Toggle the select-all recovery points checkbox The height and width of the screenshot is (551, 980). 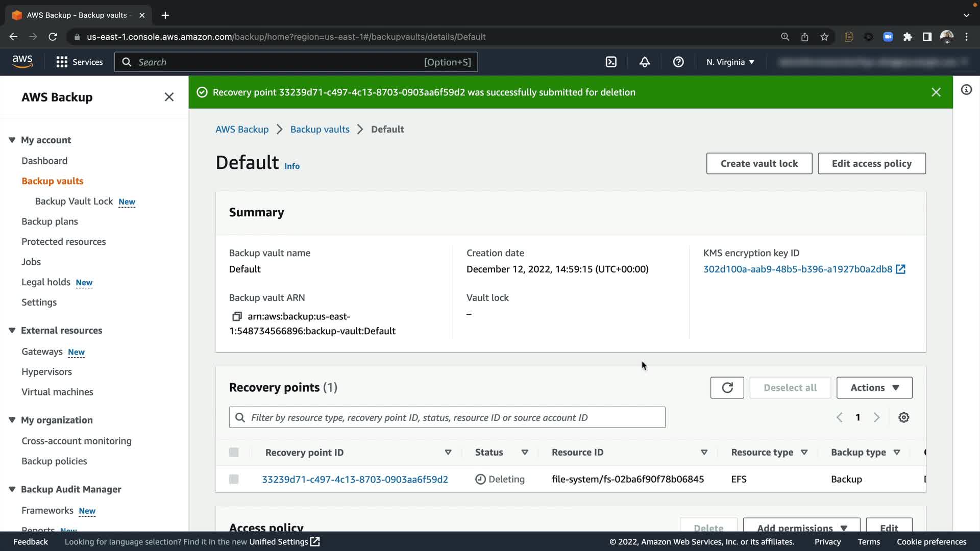tap(234, 453)
